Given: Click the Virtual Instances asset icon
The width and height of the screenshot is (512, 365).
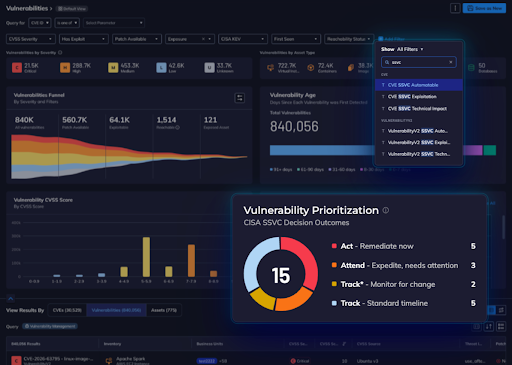Looking at the screenshot, I should [x=270, y=68].
